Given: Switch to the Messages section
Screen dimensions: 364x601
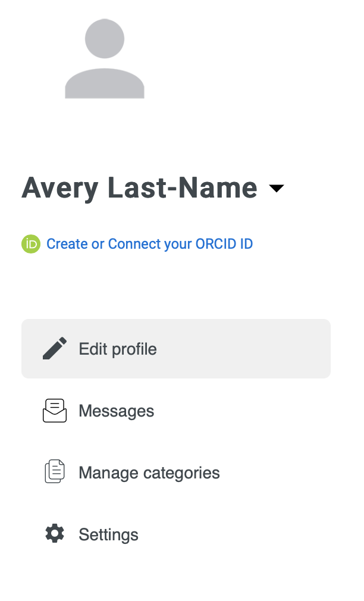Looking at the screenshot, I should (116, 411).
